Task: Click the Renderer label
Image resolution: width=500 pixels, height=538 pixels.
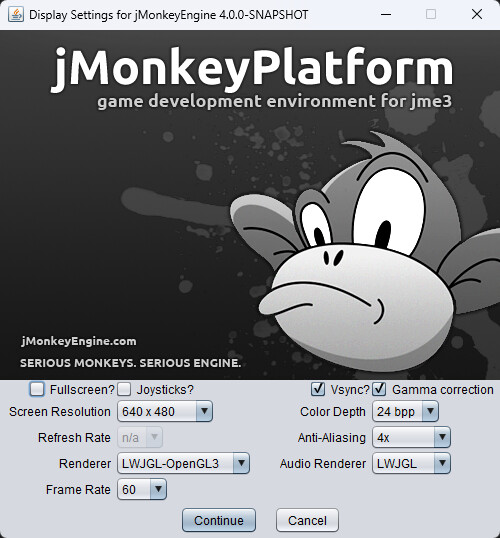Action: [85, 464]
